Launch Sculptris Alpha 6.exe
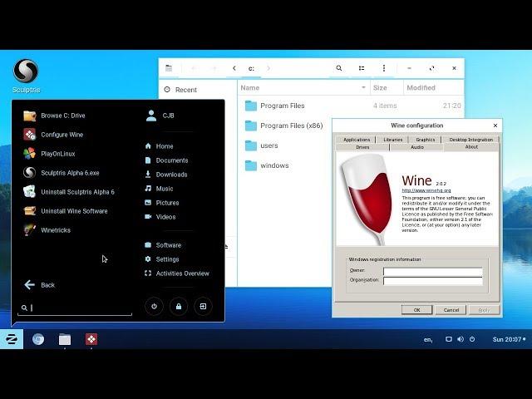 click(70, 173)
